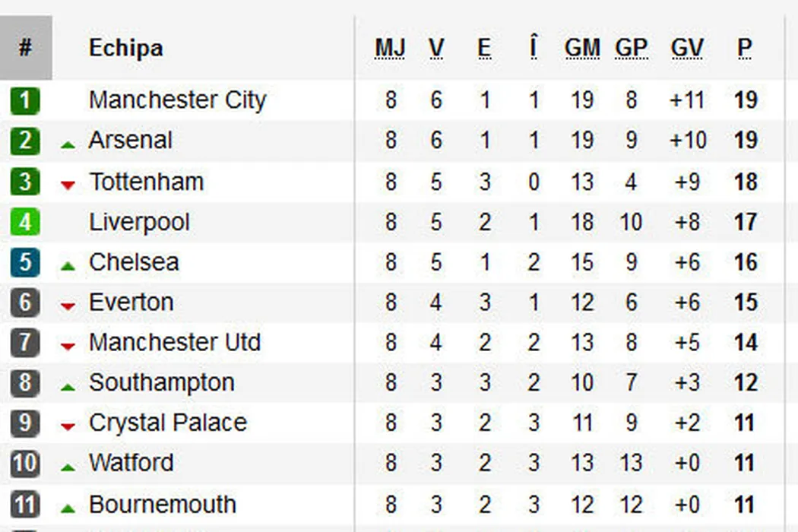Open the Liverpool team link

(139, 223)
